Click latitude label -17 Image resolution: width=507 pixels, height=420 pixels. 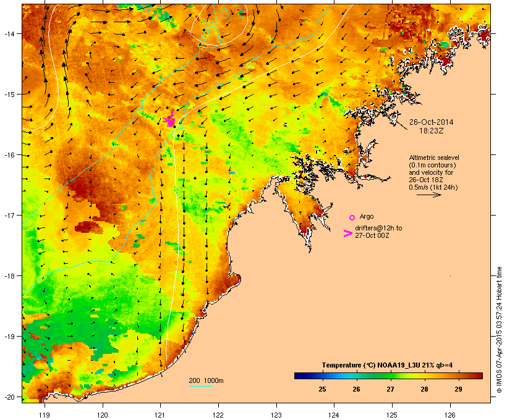coord(9,215)
